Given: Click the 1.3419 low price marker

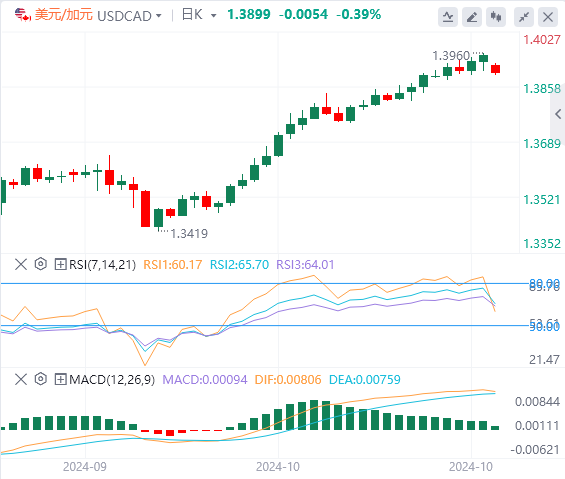Looking at the screenshot, I should pyautogui.click(x=189, y=234).
